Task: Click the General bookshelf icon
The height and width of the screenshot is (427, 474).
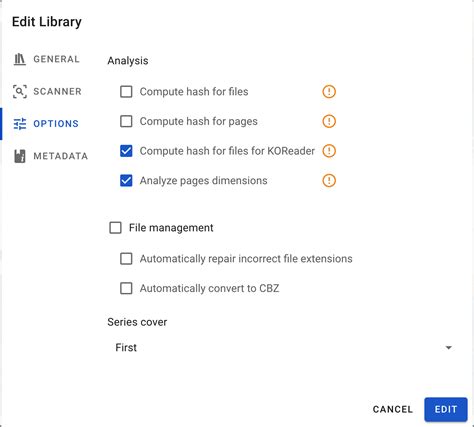Action: coord(19,59)
